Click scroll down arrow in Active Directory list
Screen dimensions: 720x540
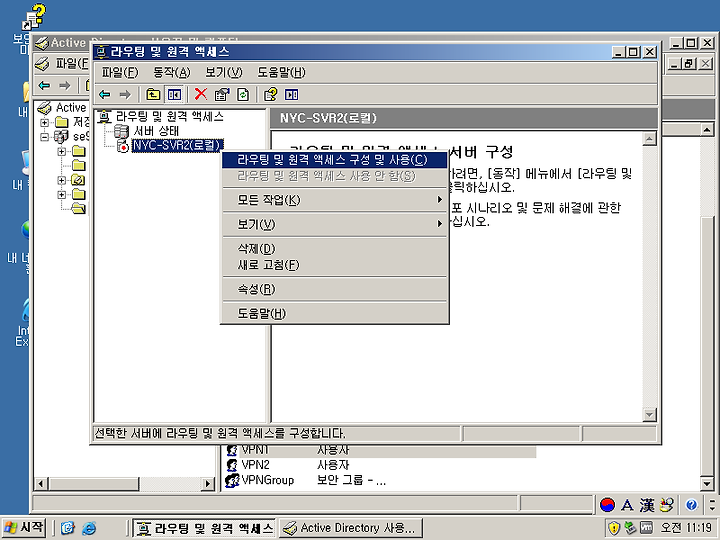(707, 484)
